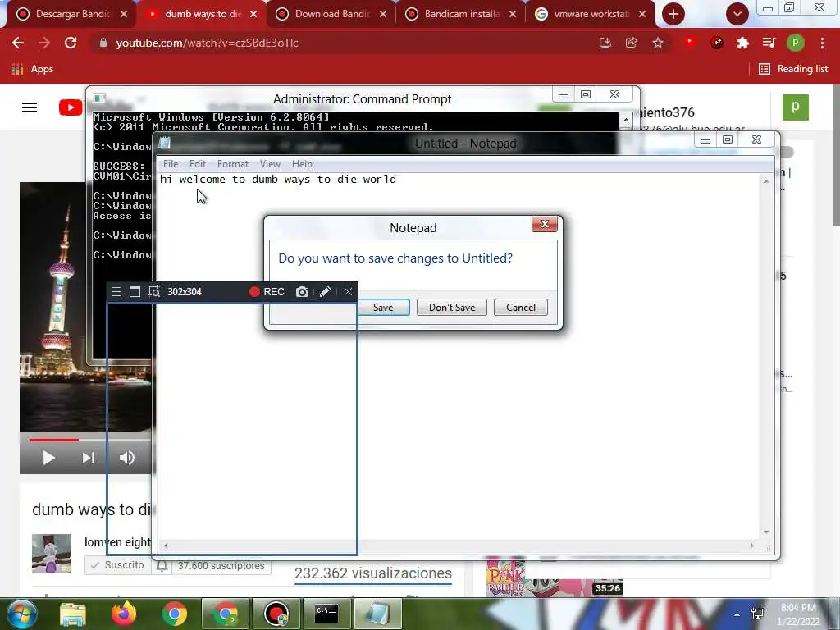
Task: Open the Notepad Format menu
Action: click(x=232, y=164)
